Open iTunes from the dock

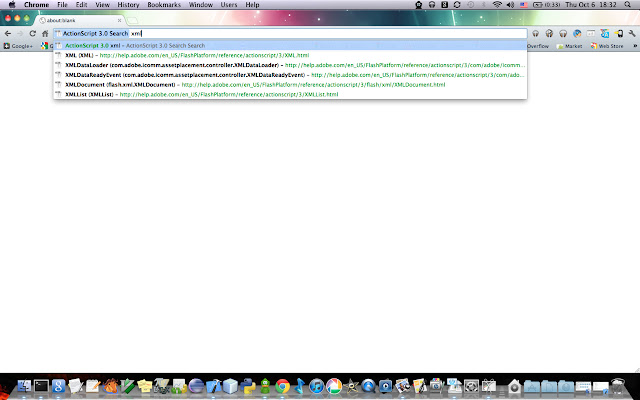[x=316, y=386]
